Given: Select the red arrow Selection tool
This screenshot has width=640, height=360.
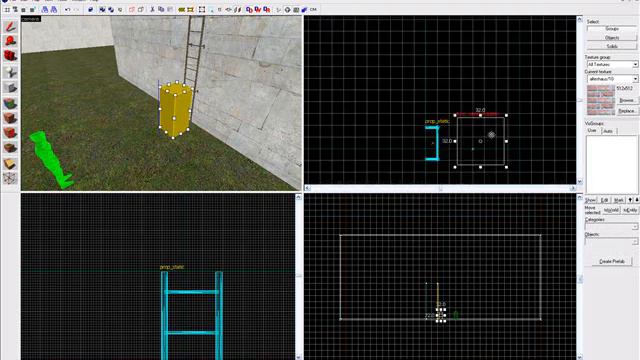Looking at the screenshot, I should coord(10,27).
